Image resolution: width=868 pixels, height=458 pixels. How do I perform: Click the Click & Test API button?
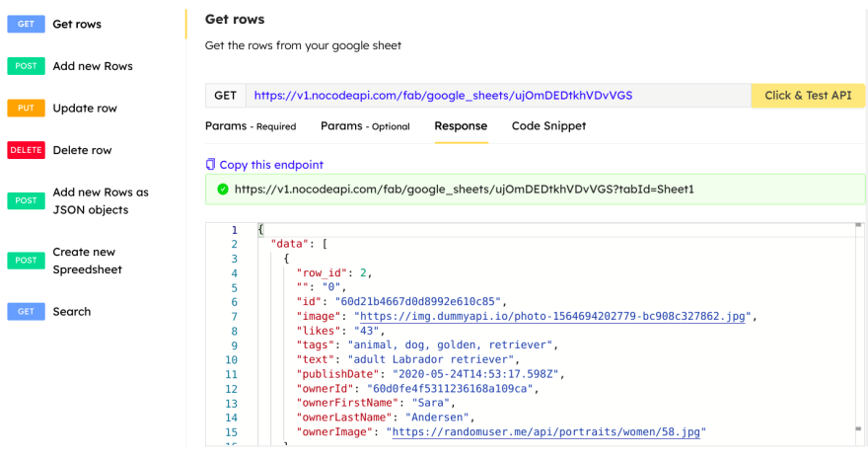coord(808,96)
